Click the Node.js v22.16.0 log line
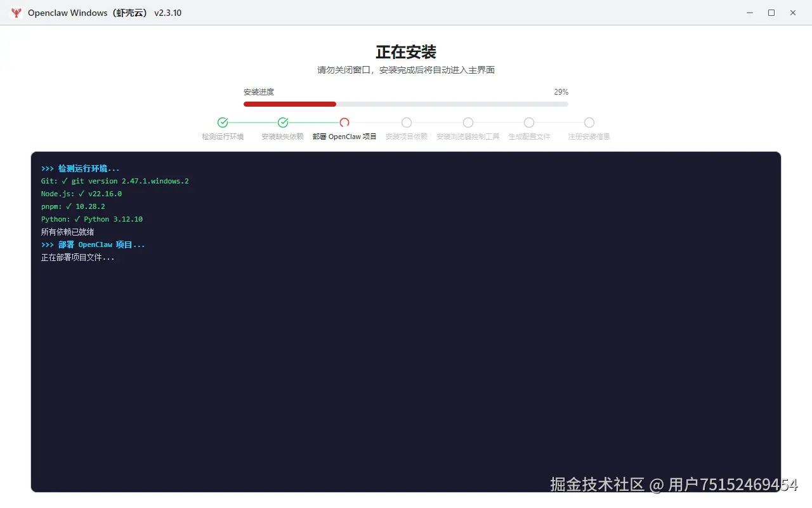The width and height of the screenshot is (812, 508). point(81,194)
